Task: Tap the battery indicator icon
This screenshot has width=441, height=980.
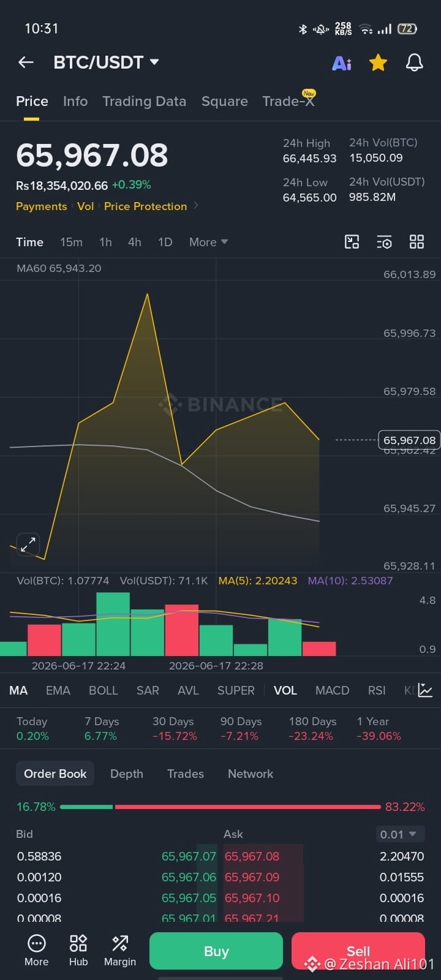Action: click(407, 29)
